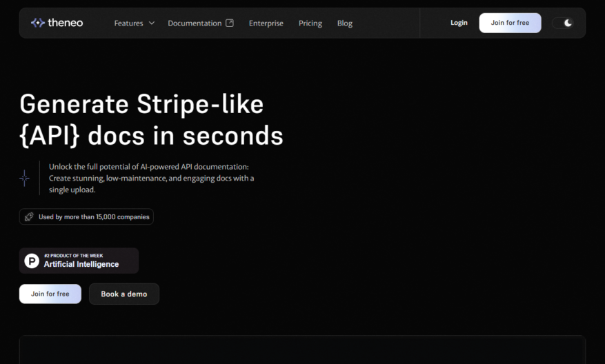Click the Product Hunt P logo

click(x=32, y=261)
